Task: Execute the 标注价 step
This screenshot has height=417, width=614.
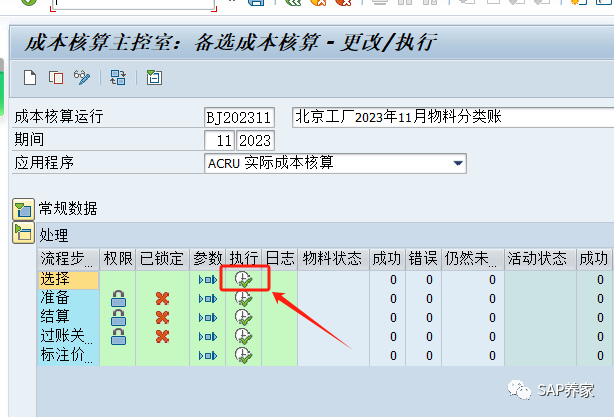Action: [x=243, y=355]
